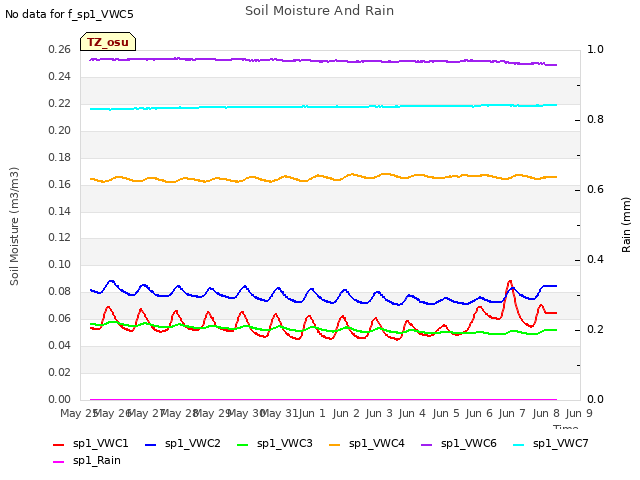This screenshot has width=640, height=480.
Task: Click the Jun 9 x-axis tick label
Action: (x=579, y=413)
